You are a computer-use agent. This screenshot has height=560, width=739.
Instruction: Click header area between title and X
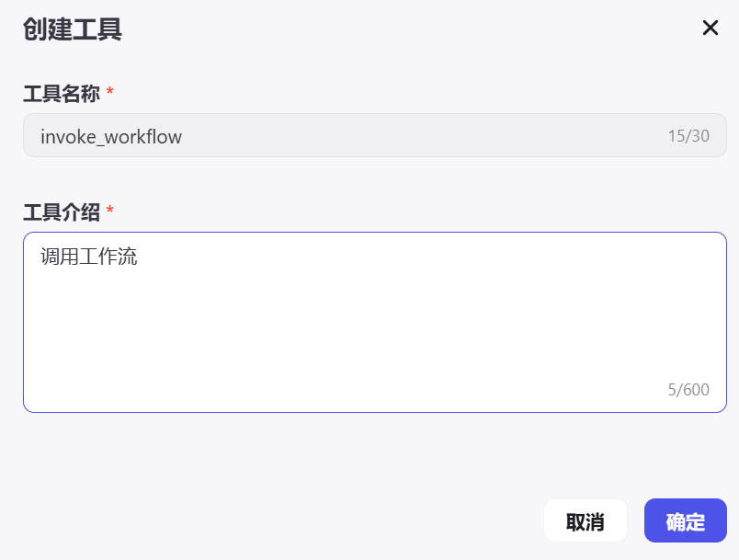point(414,29)
